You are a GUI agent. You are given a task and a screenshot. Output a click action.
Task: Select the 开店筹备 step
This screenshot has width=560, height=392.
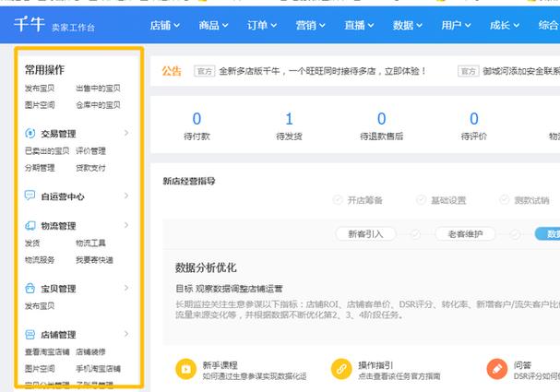pyautogui.click(x=365, y=200)
